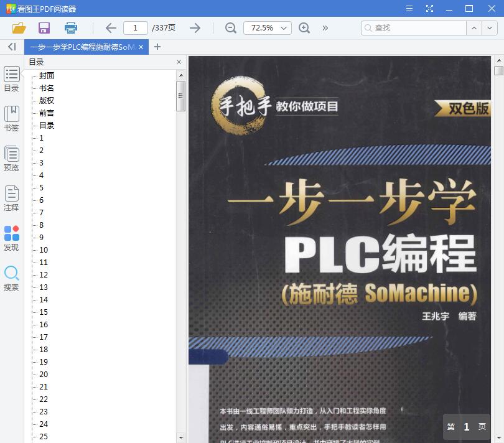The image size is (504, 443).
Task: Open the 发现 discover panel
Action: coord(11,238)
